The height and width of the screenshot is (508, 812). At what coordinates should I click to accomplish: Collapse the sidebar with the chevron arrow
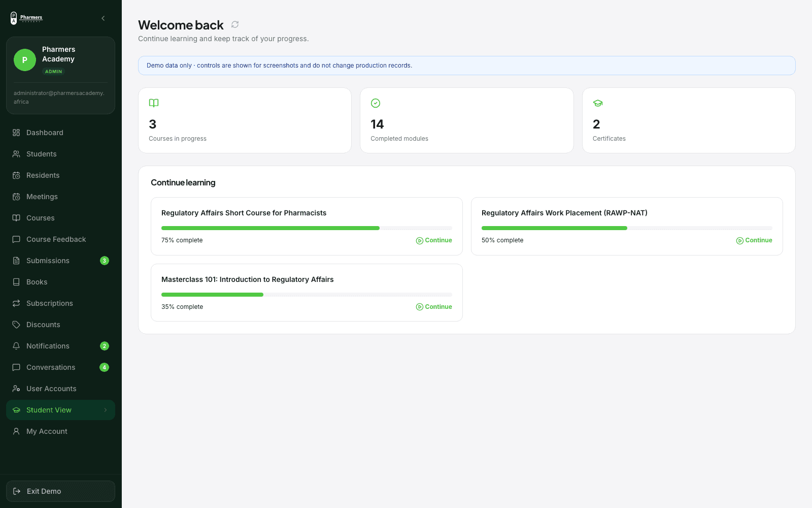[x=103, y=18]
